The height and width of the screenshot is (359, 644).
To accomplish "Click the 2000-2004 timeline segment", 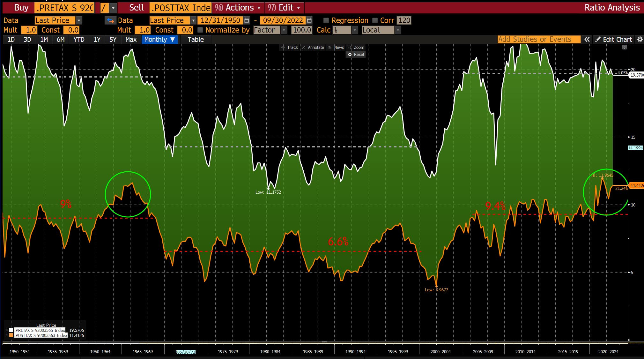I will 440,352.
